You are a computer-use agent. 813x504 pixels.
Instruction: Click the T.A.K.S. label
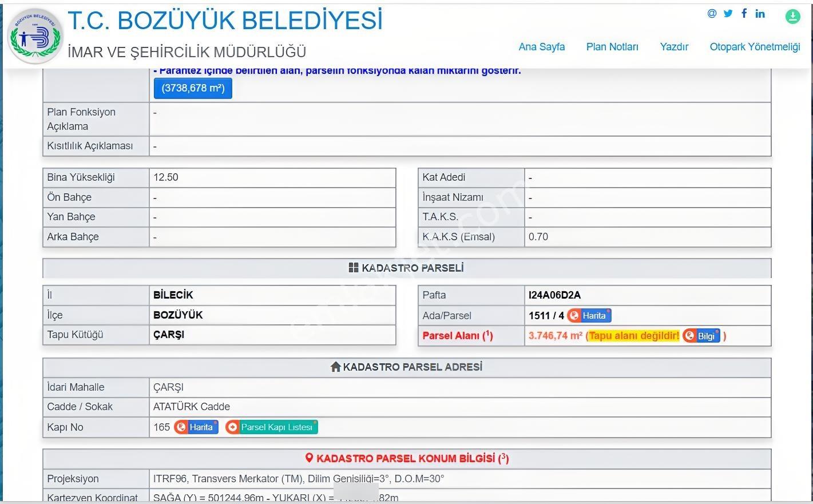(x=440, y=217)
